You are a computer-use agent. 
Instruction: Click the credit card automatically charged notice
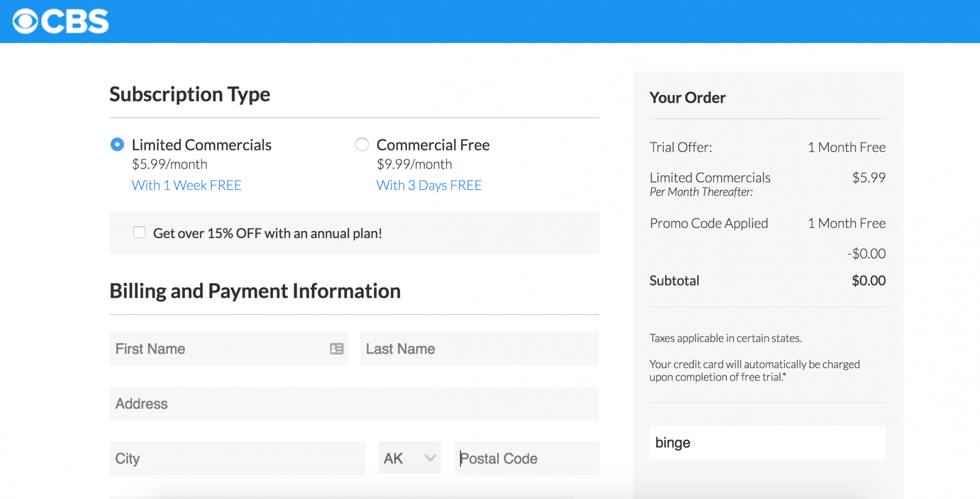tap(754, 371)
